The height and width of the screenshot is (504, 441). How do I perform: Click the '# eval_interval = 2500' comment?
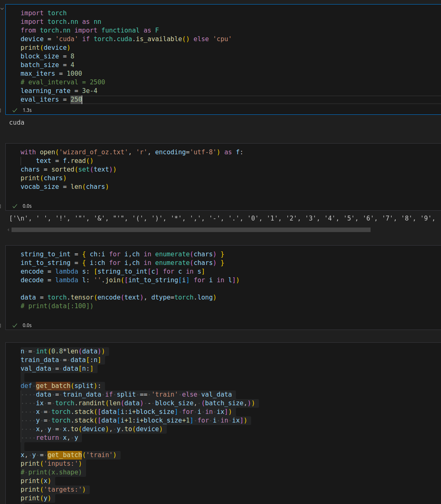tap(63, 82)
